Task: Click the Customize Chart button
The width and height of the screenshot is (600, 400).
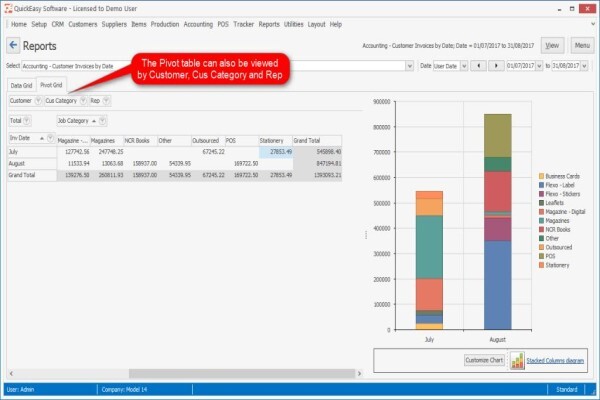Action: coord(484,360)
